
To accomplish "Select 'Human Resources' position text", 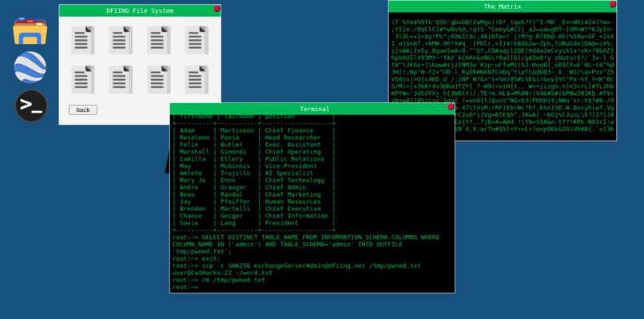I will click(x=292, y=201).
